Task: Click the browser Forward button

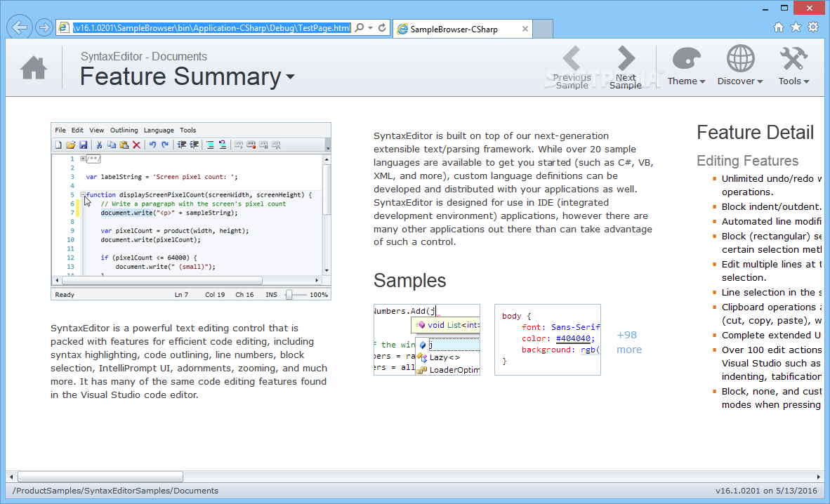Action: pos(44,27)
